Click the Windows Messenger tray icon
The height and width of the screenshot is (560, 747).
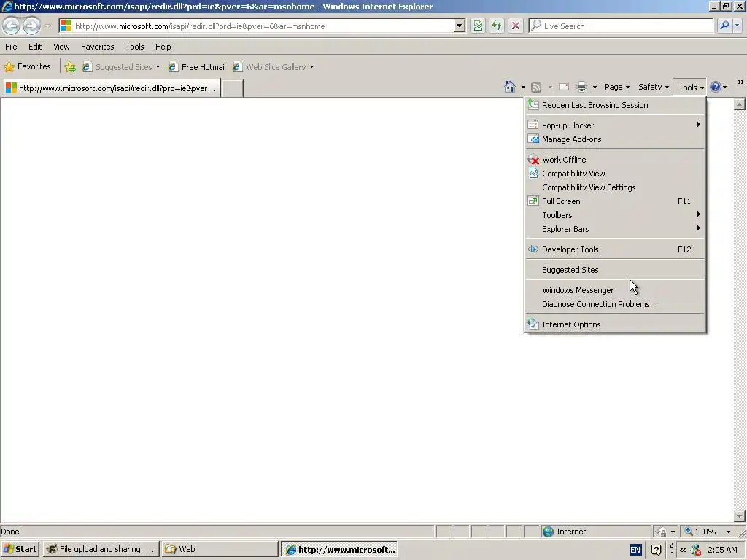695,550
